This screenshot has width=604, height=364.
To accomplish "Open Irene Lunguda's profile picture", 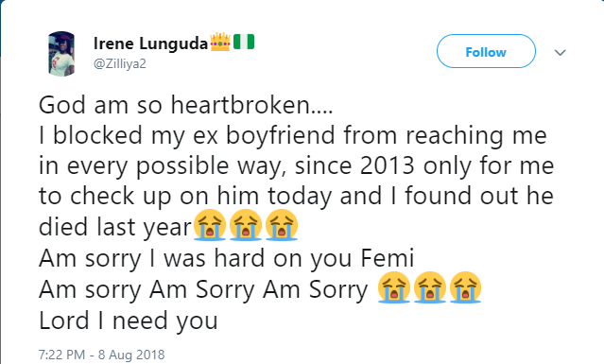I will (61, 54).
